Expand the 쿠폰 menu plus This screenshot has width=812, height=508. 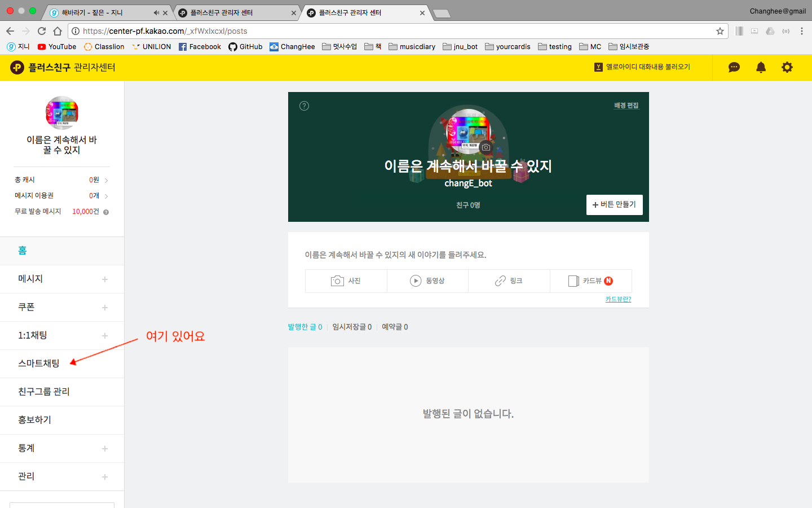pos(105,308)
